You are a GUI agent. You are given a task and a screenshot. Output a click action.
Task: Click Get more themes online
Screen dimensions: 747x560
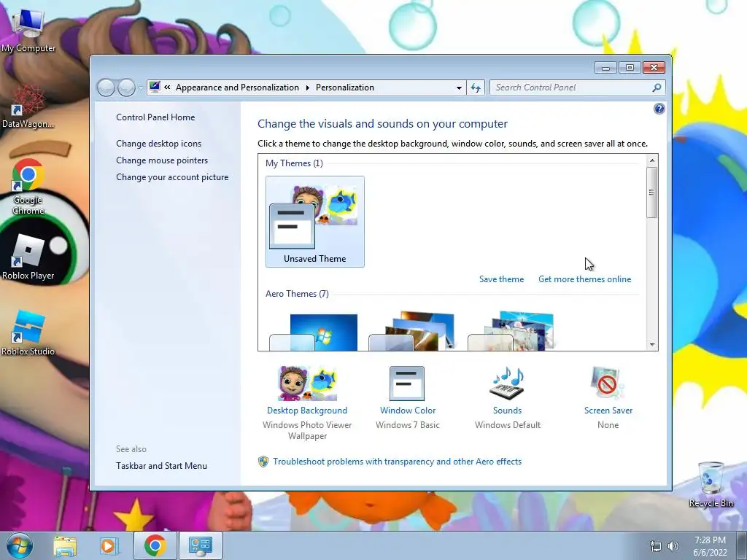click(x=584, y=279)
